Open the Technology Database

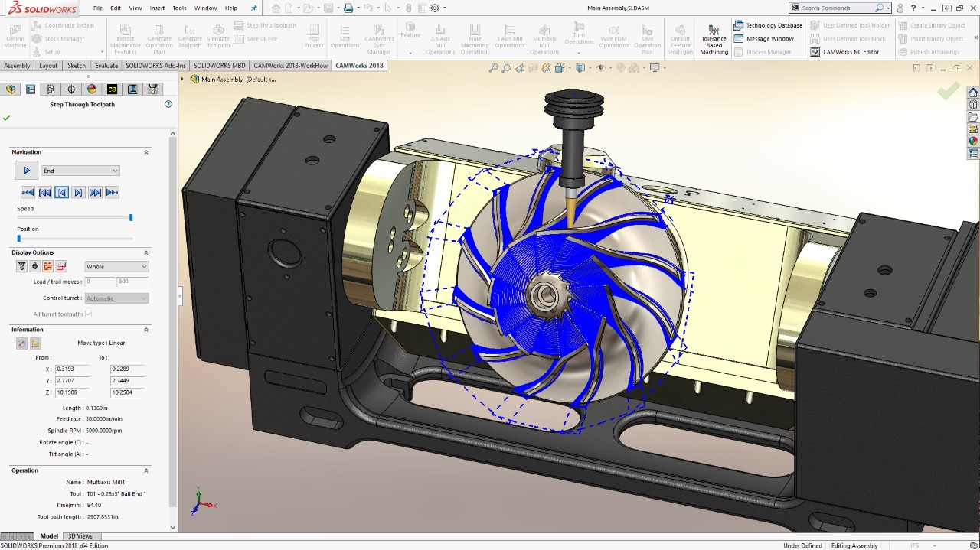[769, 25]
